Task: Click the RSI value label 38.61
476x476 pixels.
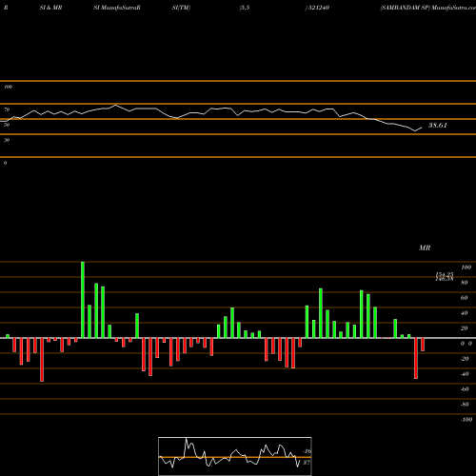Action: click(438, 126)
